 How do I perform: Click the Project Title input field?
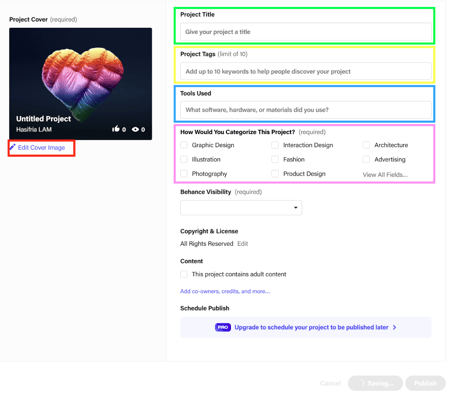(x=306, y=32)
